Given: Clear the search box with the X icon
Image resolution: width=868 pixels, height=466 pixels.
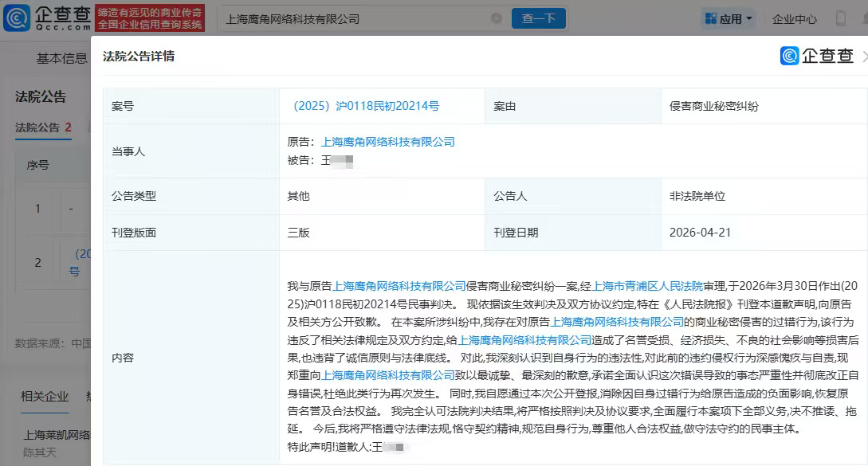Looking at the screenshot, I should pos(497,18).
